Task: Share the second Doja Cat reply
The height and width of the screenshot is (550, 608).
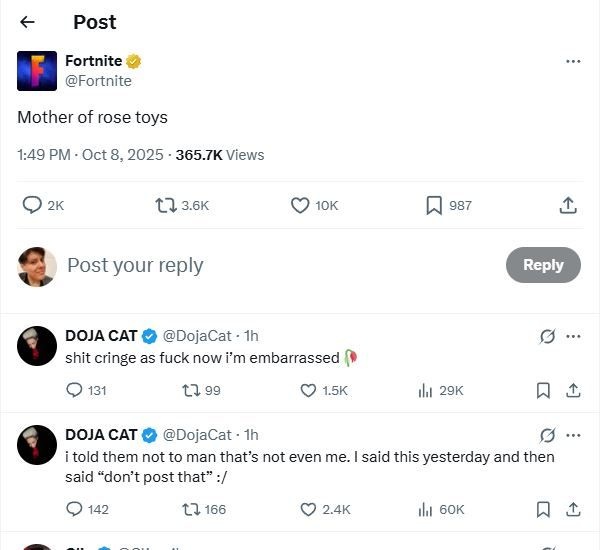Action: point(573,509)
